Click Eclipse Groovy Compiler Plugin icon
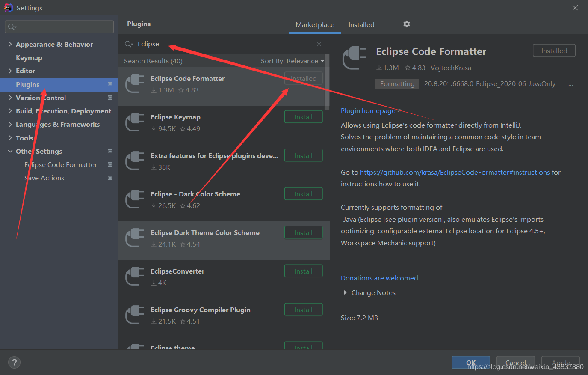 tap(135, 315)
